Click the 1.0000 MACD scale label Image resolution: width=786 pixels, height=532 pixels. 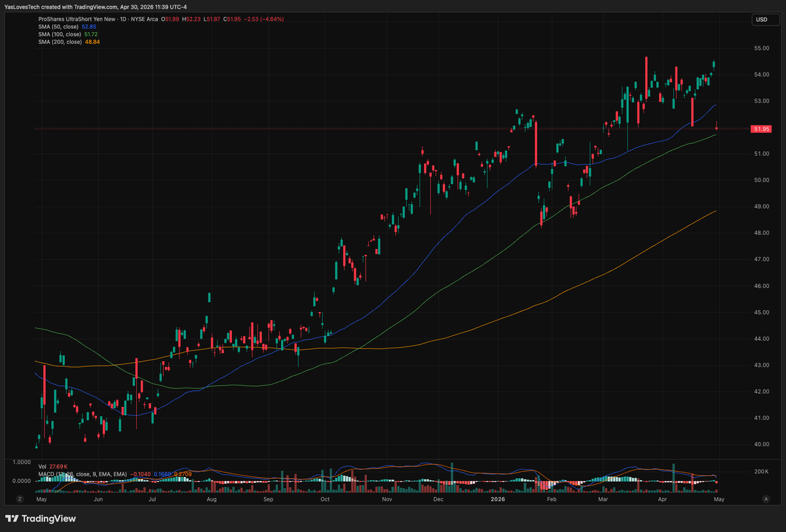[23, 461]
